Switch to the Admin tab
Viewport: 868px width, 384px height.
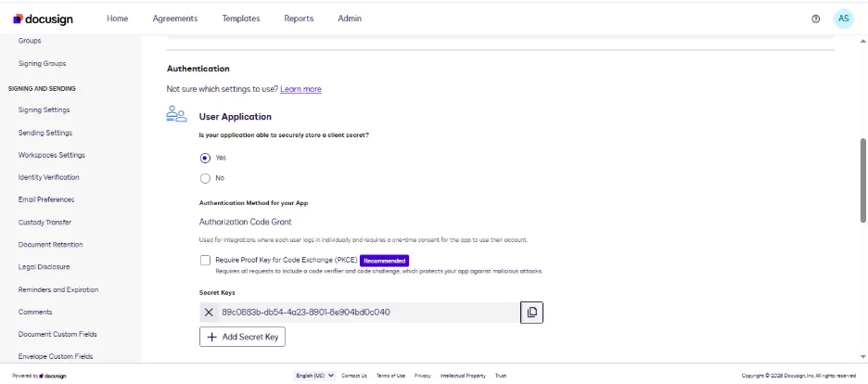(350, 19)
